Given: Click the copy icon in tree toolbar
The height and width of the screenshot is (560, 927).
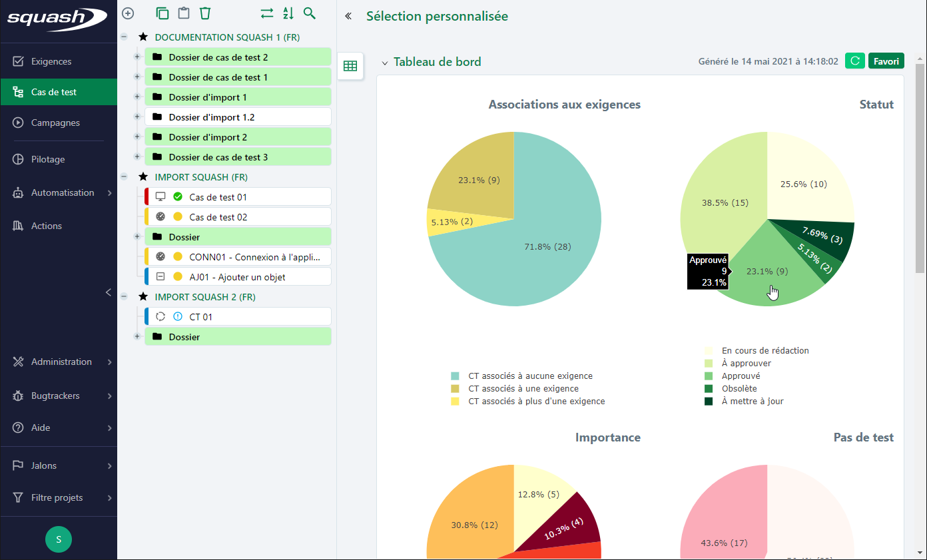Looking at the screenshot, I should tap(162, 13).
